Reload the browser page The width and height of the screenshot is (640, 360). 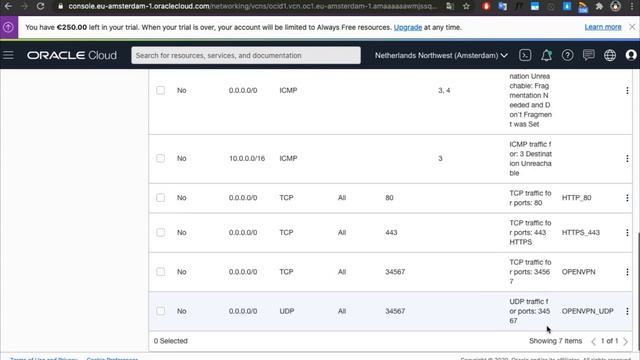(x=40, y=6)
